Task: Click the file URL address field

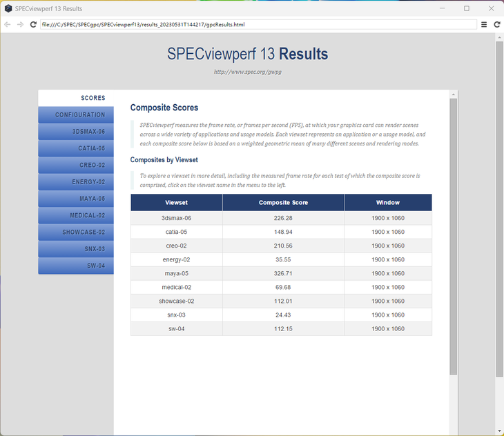Action: click(258, 25)
